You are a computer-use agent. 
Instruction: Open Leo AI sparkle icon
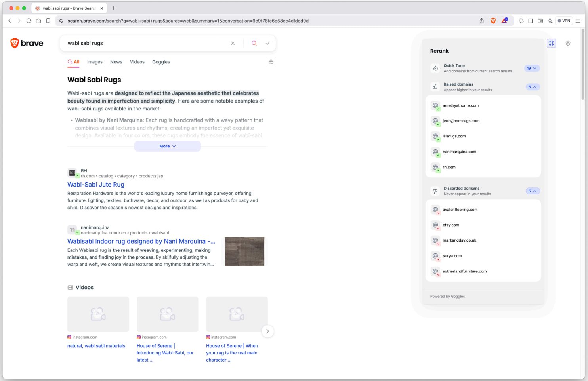click(x=550, y=21)
